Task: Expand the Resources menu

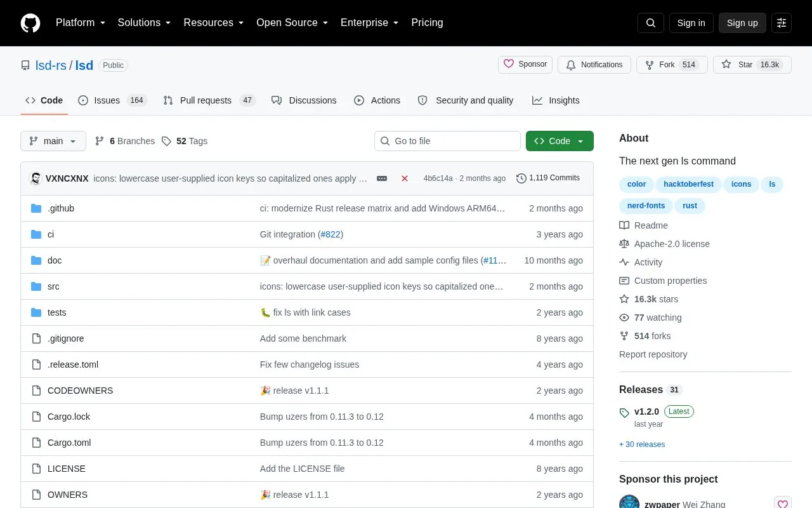Action: click(214, 23)
